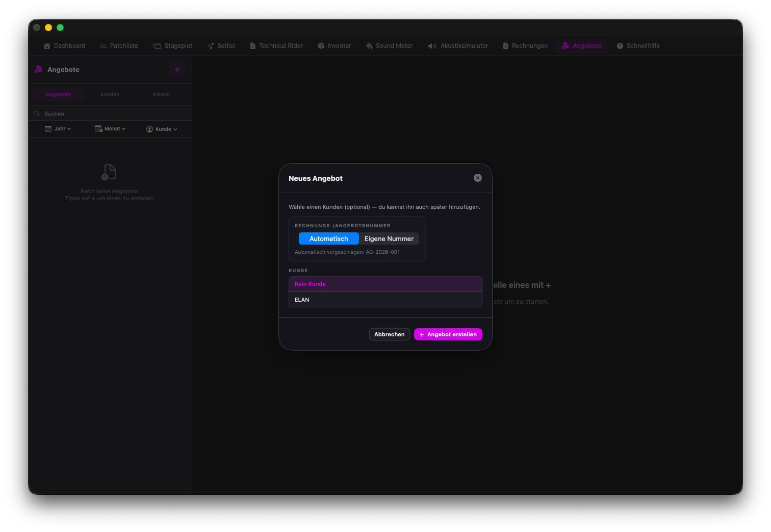Open the Stageplot tab
This screenshot has width=771, height=532.
pos(173,46)
